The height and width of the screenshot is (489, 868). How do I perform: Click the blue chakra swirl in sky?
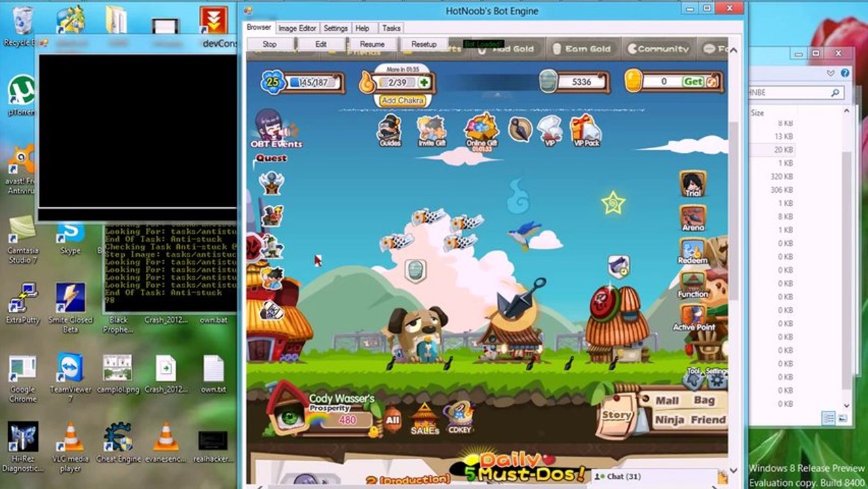pos(517,195)
